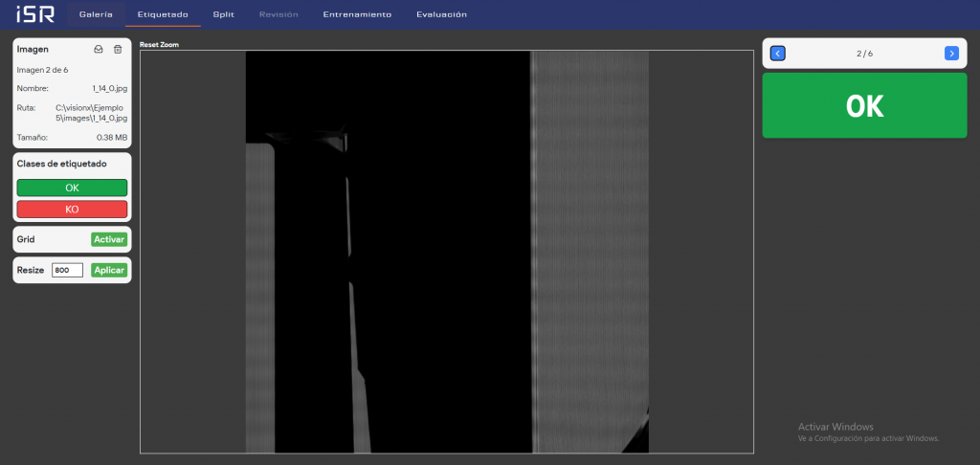Select the Revisión tab
The height and width of the screenshot is (465, 980).
click(278, 14)
